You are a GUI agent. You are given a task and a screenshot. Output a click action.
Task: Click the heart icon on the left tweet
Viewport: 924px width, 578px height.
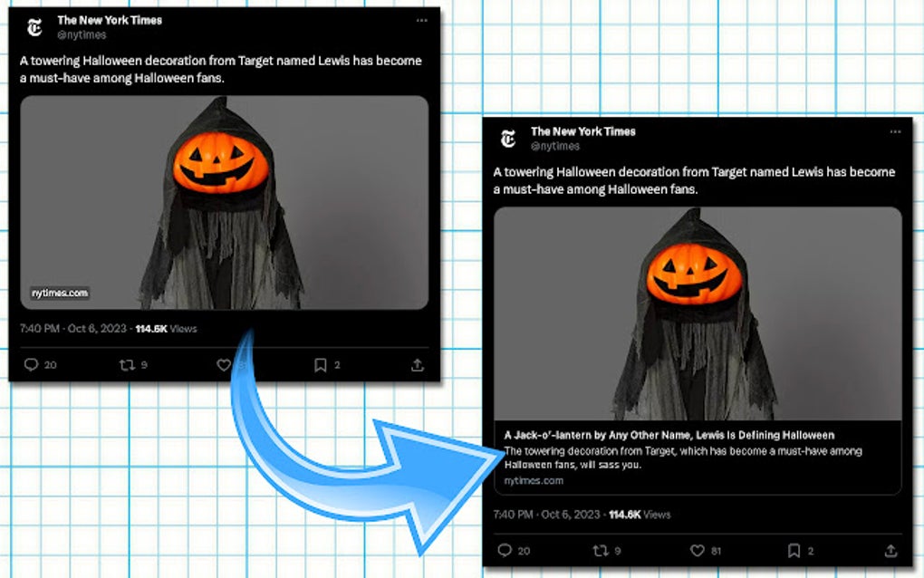click(223, 364)
